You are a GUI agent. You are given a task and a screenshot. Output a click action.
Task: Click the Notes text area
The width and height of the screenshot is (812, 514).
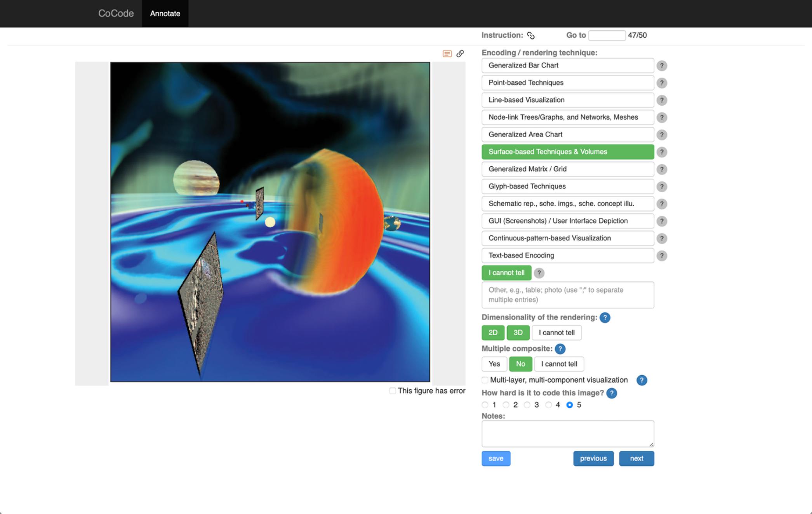pos(568,434)
